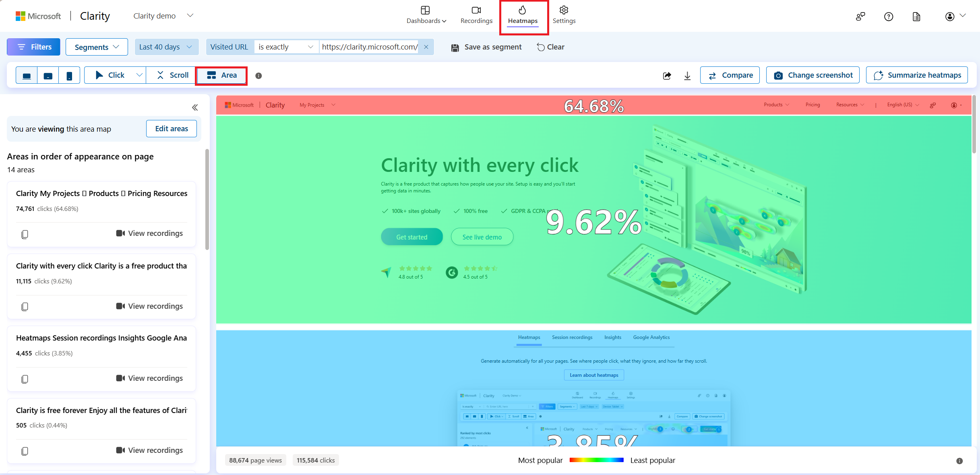The image size is (980, 475).
Task: Switch to Click heatmap type
Action: (x=110, y=75)
